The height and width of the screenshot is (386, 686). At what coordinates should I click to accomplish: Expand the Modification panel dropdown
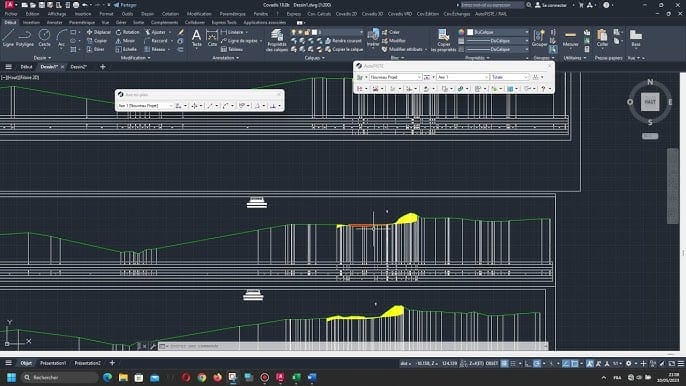(x=135, y=58)
